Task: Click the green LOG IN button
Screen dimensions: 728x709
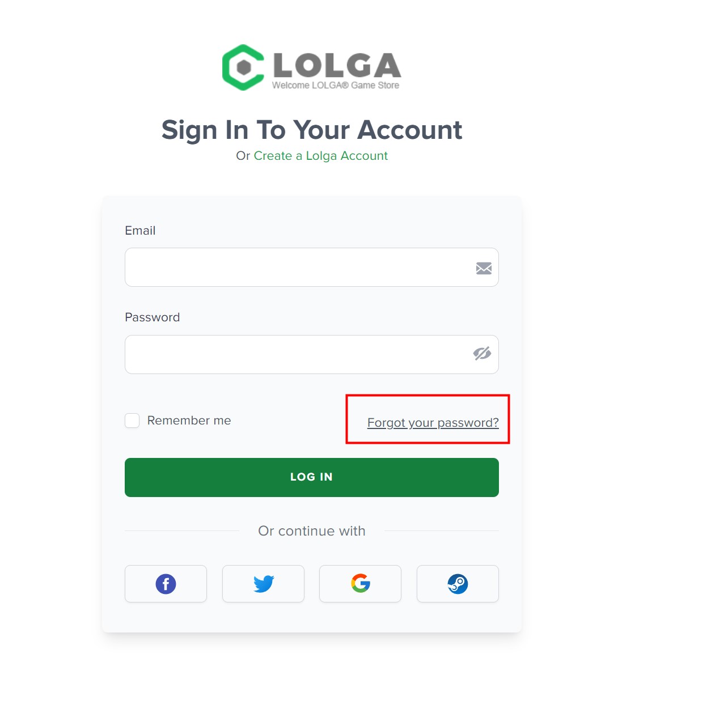Action: pyautogui.click(x=312, y=478)
